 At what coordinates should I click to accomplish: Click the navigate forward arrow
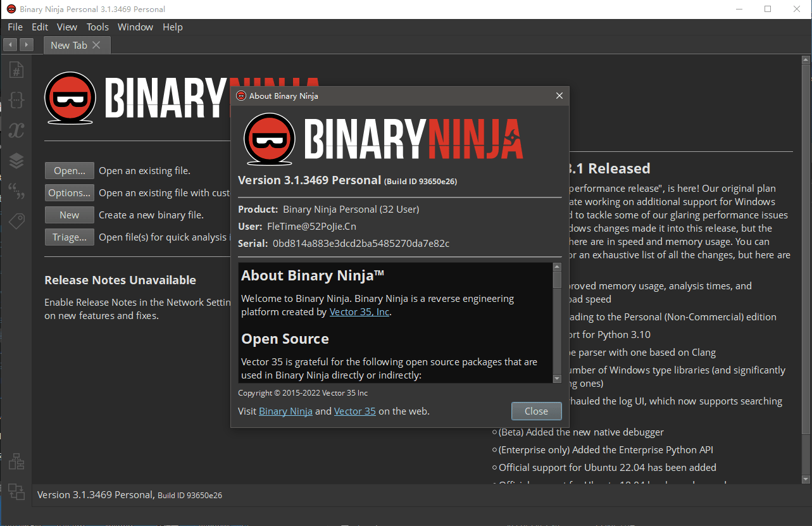[x=26, y=45]
